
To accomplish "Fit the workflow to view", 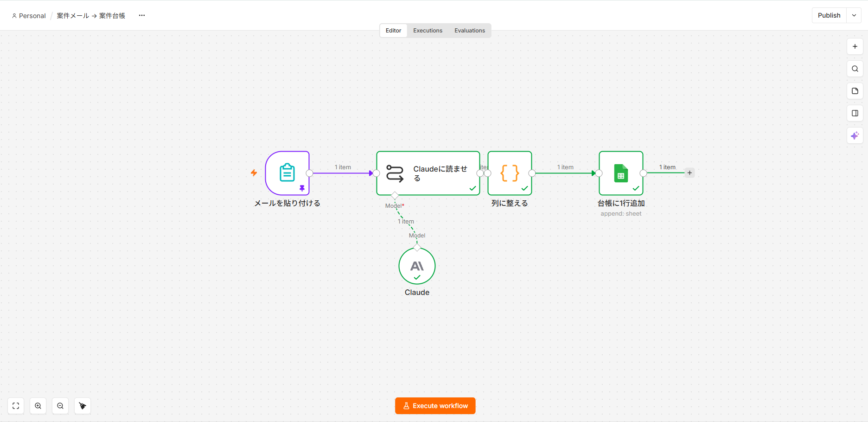I will click(16, 406).
